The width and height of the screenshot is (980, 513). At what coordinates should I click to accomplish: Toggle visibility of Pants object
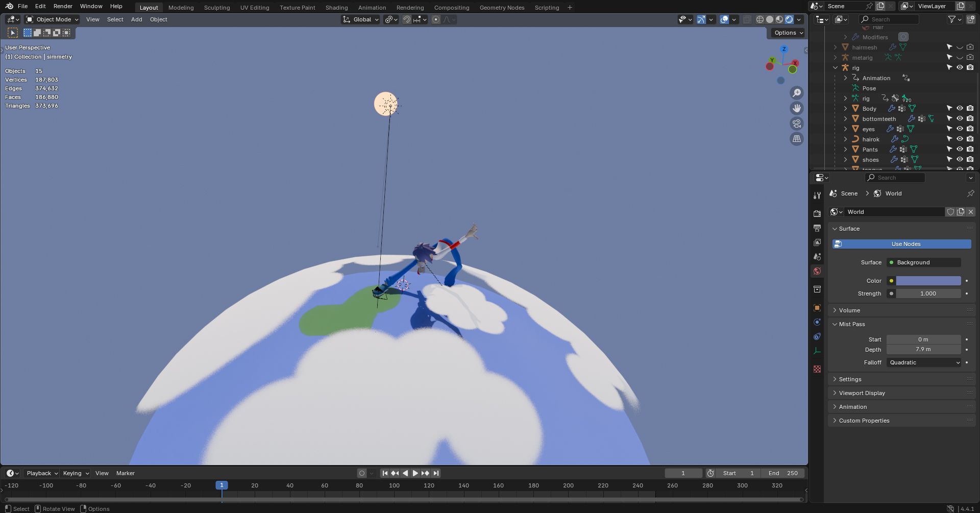point(960,149)
